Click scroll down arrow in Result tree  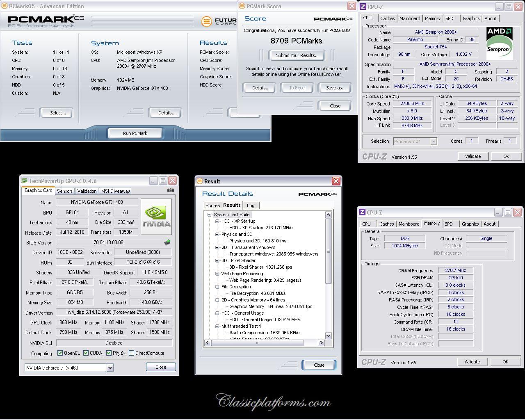[328, 336]
